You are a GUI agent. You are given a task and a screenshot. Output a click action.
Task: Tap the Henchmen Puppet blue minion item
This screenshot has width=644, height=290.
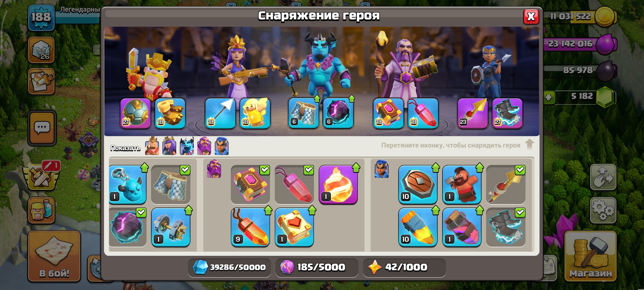pyautogui.click(x=128, y=184)
